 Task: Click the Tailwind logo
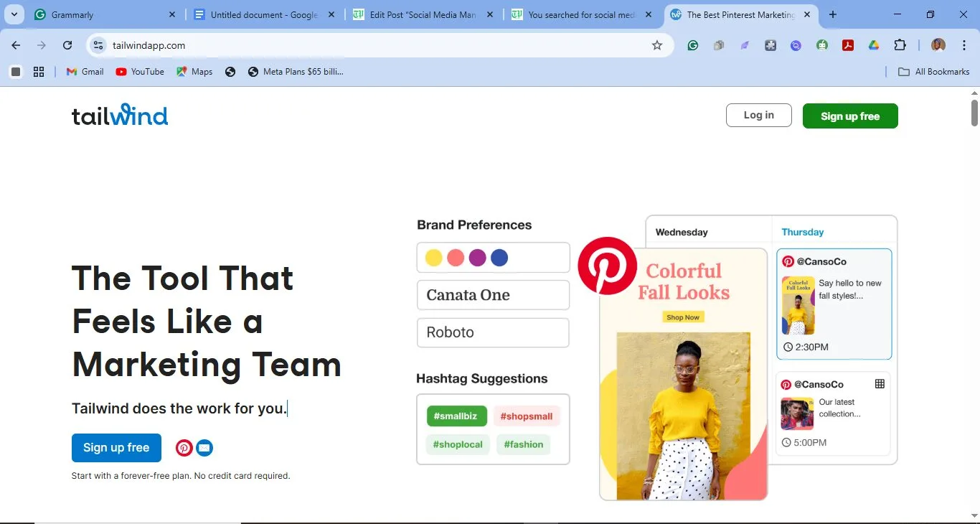tap(120, 115)
